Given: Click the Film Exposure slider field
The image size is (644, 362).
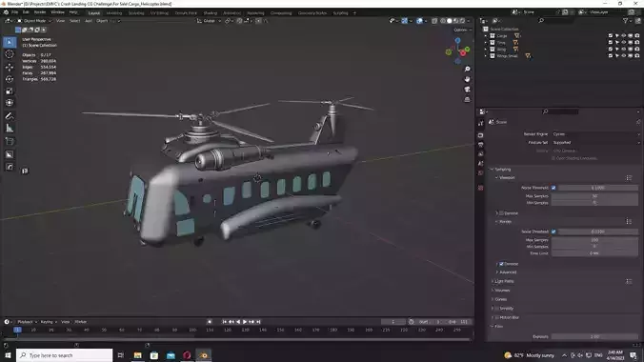Looking at the screenshot, I should (594, 337).
